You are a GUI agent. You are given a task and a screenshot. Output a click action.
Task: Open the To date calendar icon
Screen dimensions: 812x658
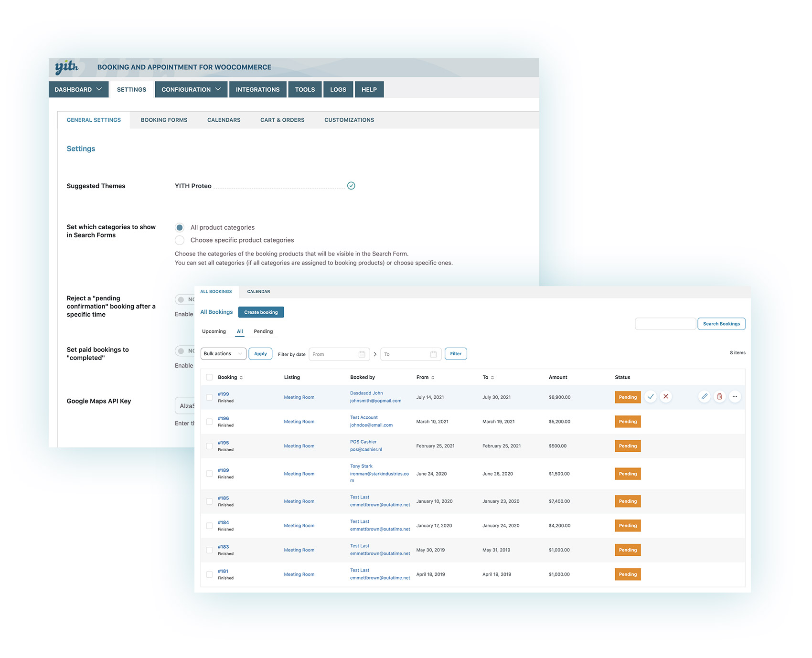click(434, 354)
